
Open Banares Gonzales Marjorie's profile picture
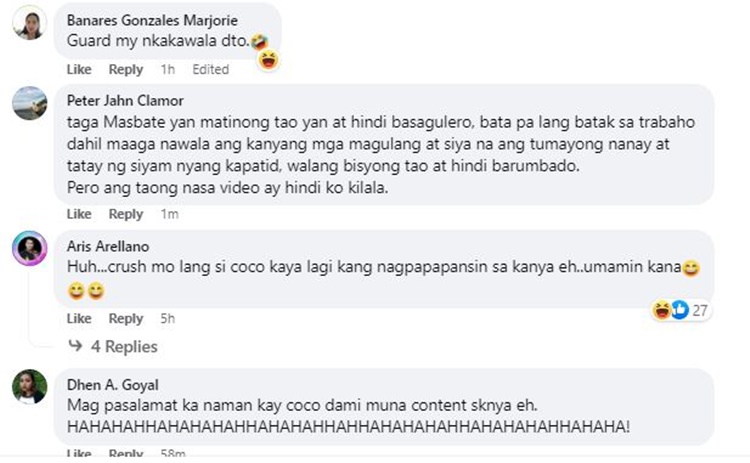pos(30,22)
